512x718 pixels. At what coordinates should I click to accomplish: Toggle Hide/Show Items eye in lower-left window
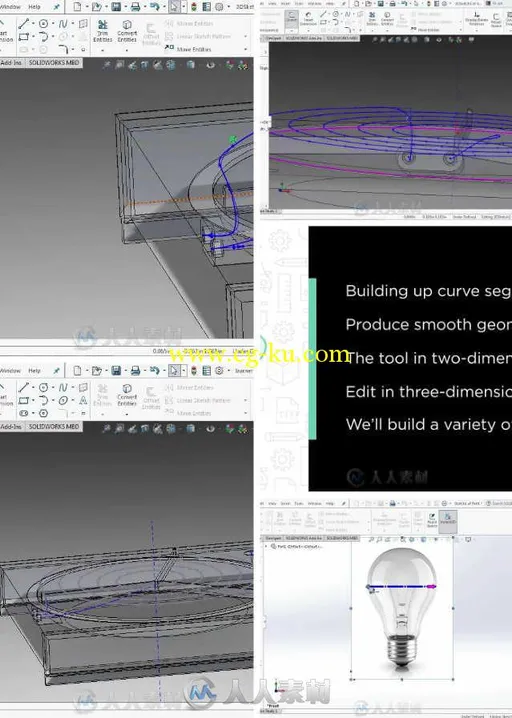210,429
